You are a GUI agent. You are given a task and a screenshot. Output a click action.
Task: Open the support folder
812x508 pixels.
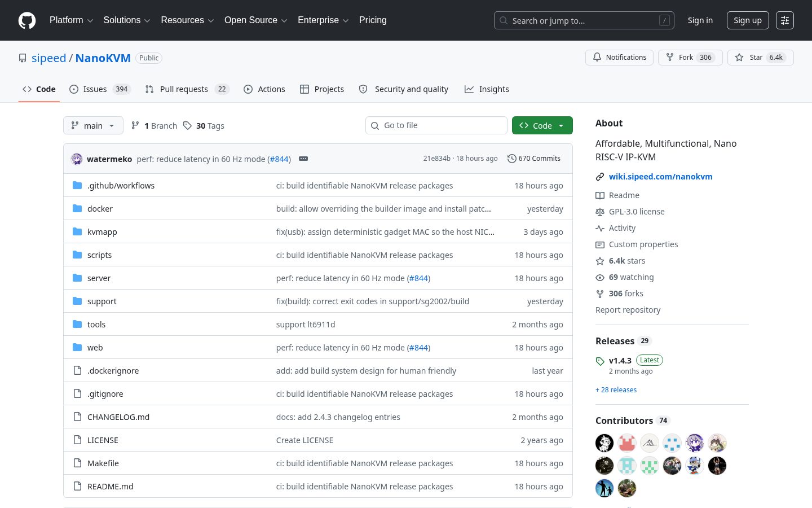tap(101, 301)
